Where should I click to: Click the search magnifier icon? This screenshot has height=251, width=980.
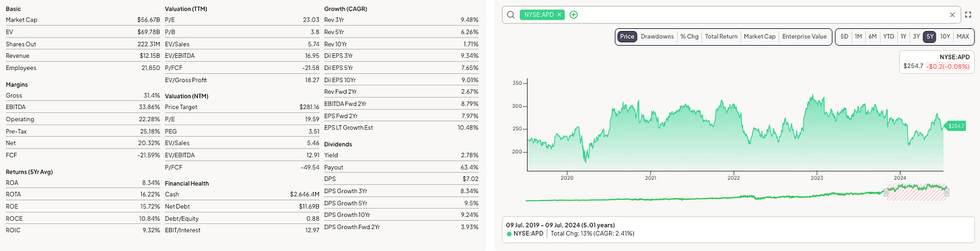[511, 15]
